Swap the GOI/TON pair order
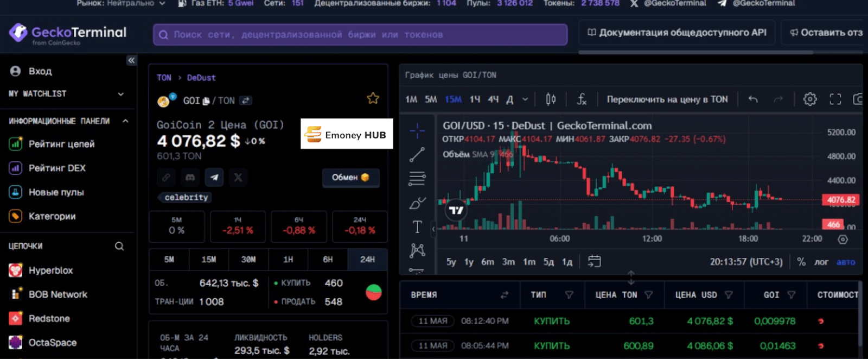The image size is (868, 359). (246, 100)
